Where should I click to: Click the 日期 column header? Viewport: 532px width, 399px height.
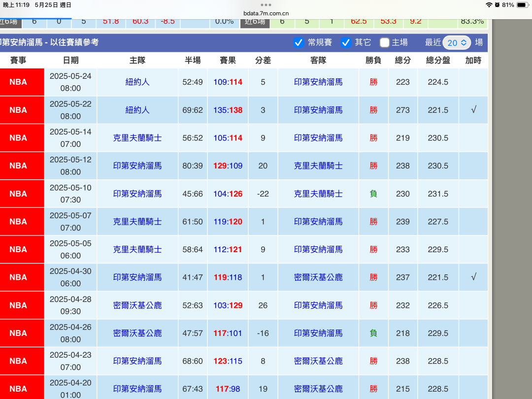(70, 61)
